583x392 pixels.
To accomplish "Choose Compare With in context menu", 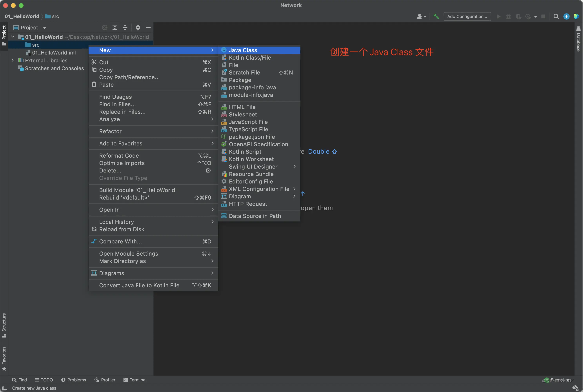I will (153, 241).
